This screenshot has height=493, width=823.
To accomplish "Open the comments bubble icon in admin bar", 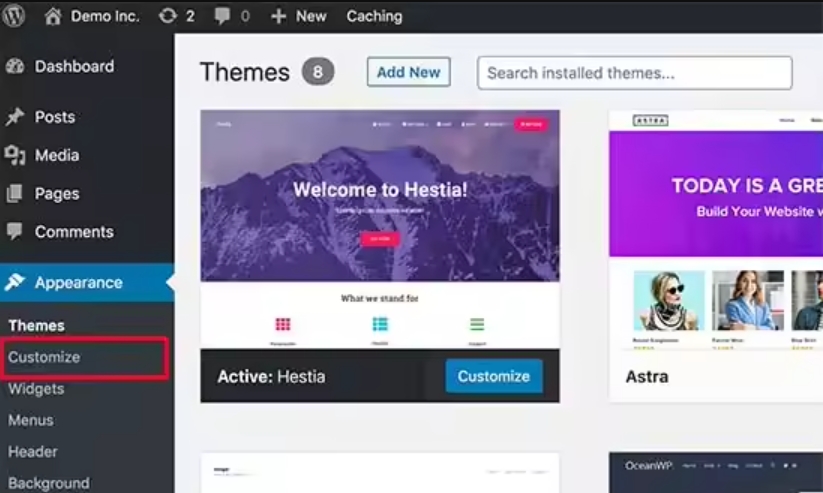I will tap(222, 16).
